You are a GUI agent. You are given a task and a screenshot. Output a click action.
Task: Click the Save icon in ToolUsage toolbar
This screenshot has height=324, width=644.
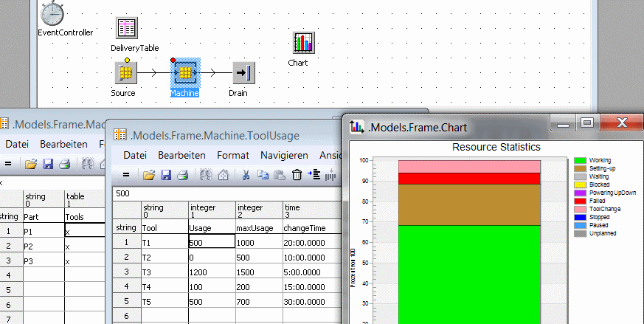(166, 175)
